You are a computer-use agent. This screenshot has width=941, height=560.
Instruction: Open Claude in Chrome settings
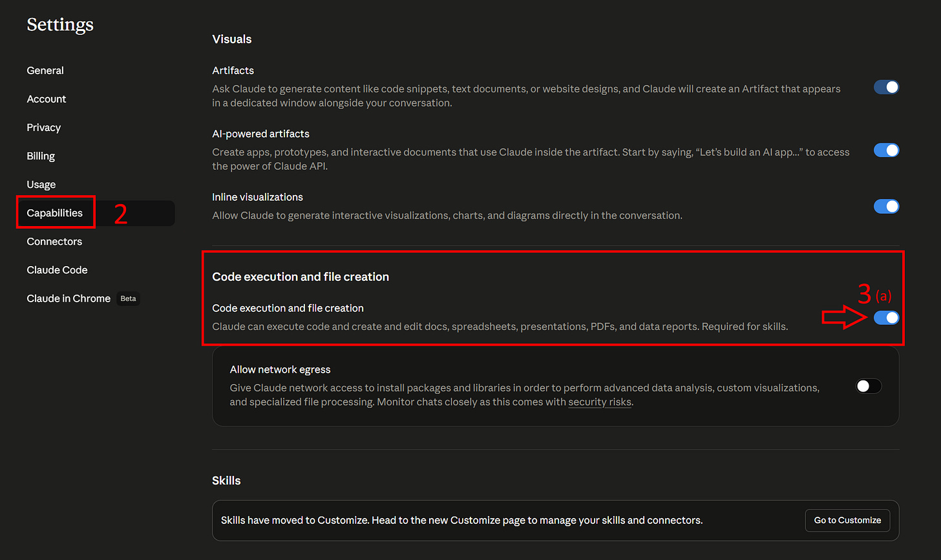(69, 298)
